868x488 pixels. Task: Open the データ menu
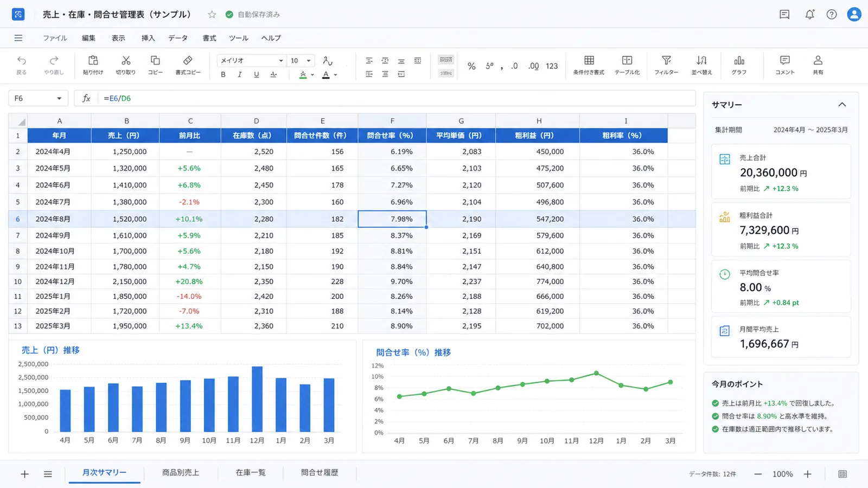coord(178,38)
